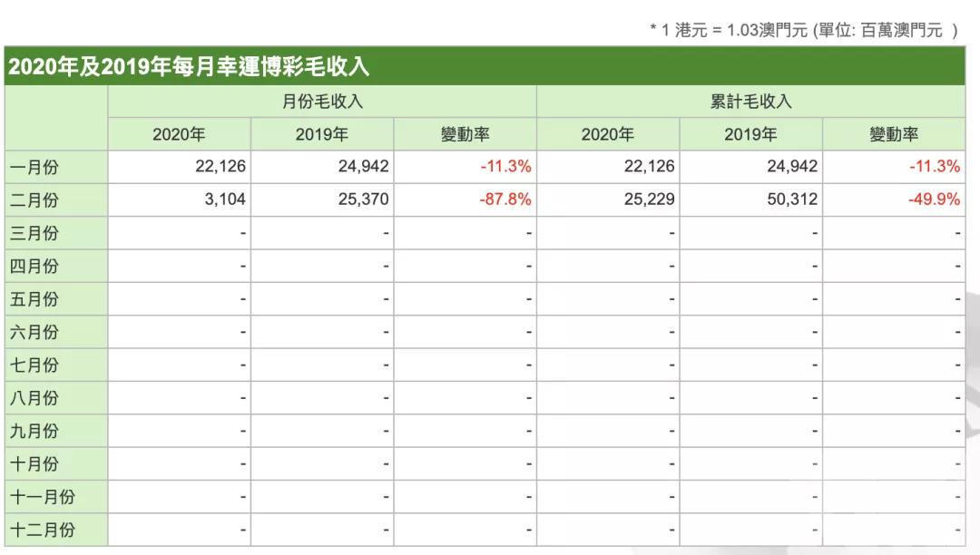Click the value 22,126 for January monthly revenue
980x555 pixels.
point(220,166)
